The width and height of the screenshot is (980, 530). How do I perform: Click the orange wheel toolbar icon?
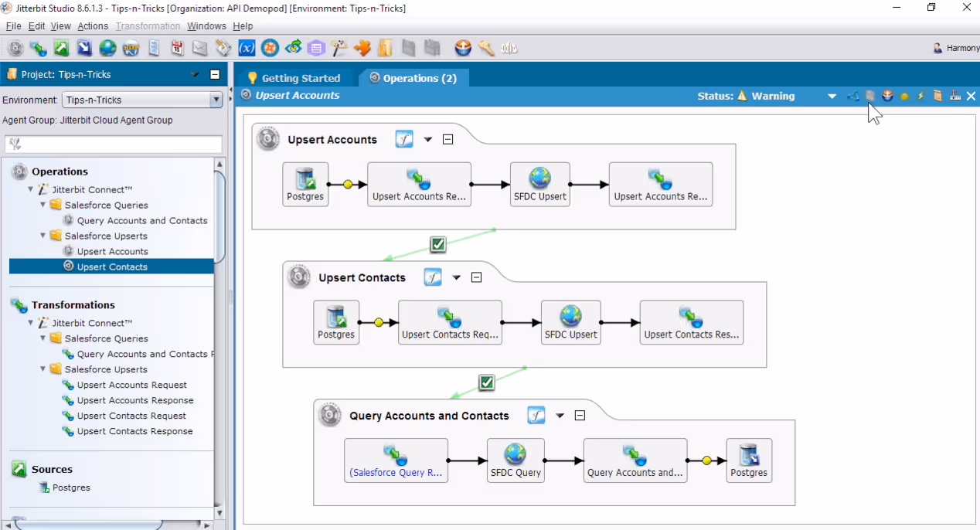coord(270,48)
